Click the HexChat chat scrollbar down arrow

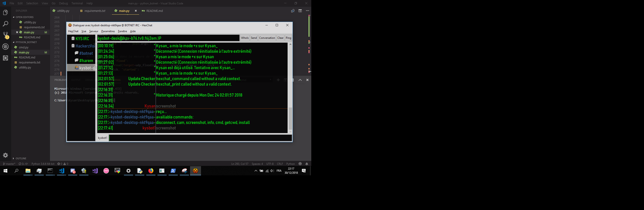coord(290,132)
